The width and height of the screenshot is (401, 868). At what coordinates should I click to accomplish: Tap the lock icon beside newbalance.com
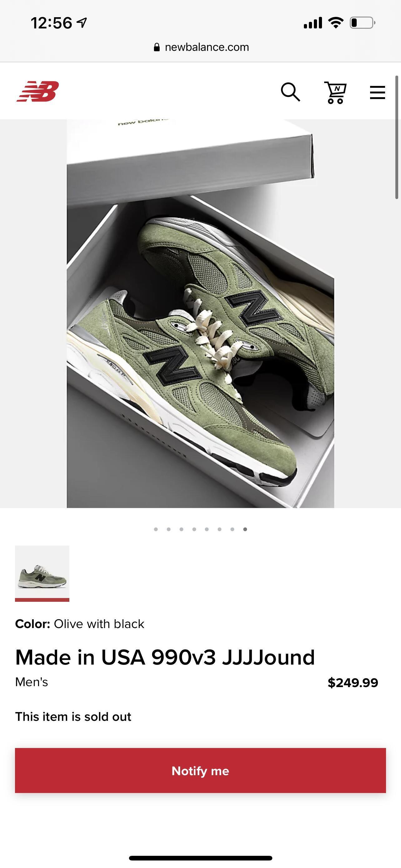[156, 47]
